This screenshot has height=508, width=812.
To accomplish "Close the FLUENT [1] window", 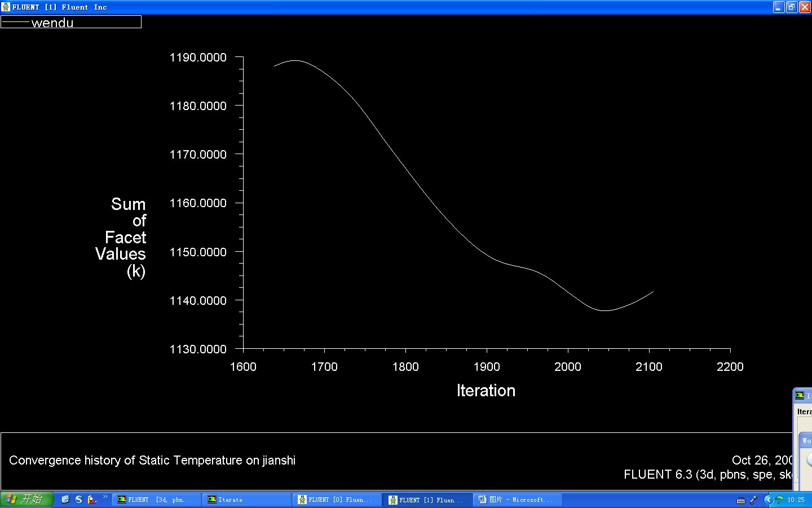I will pyautogui.click(x=805, y=7).
